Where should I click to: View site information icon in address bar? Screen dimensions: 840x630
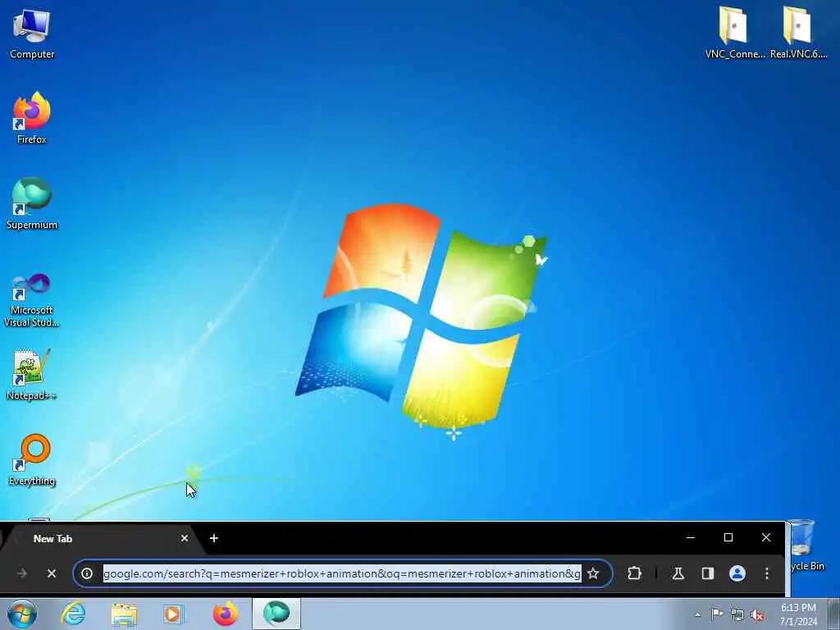pos(87,573)
